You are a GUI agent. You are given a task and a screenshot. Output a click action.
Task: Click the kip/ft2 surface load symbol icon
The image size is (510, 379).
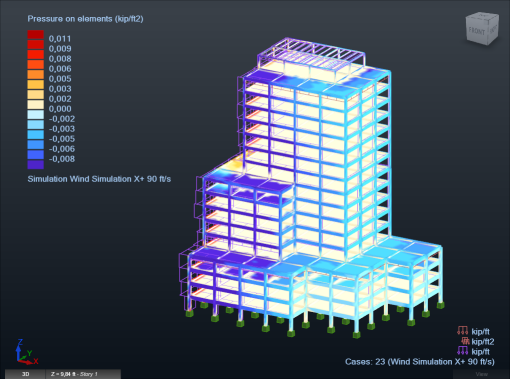point(465,341)
